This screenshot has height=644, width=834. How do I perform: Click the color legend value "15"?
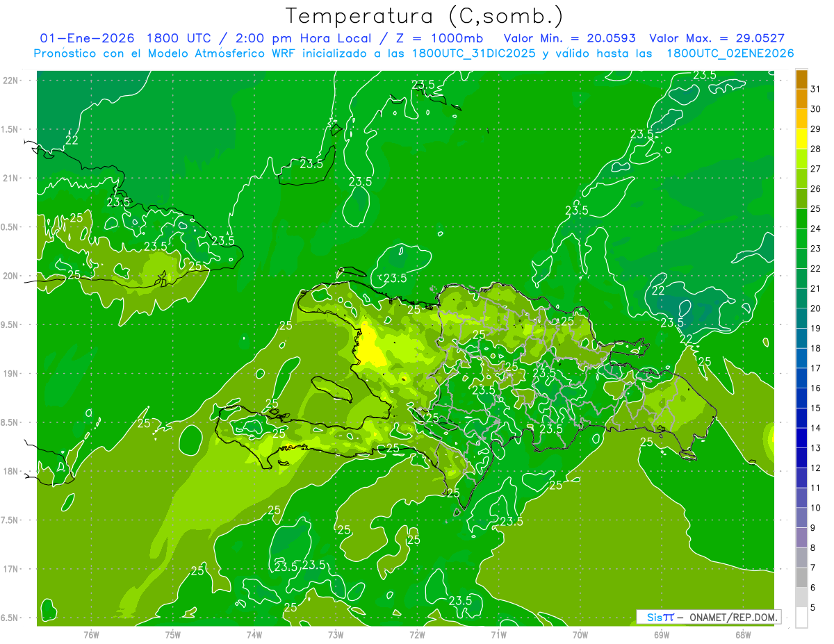click(816, 408)
